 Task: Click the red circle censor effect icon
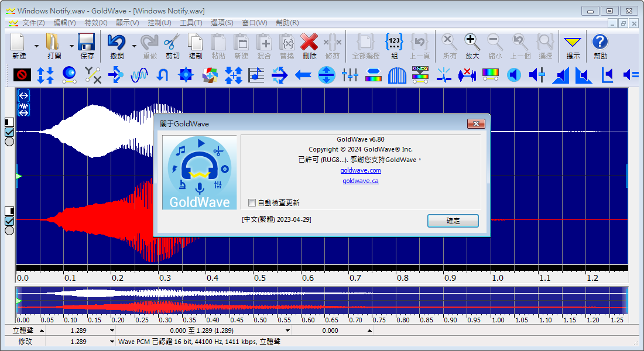22,75
